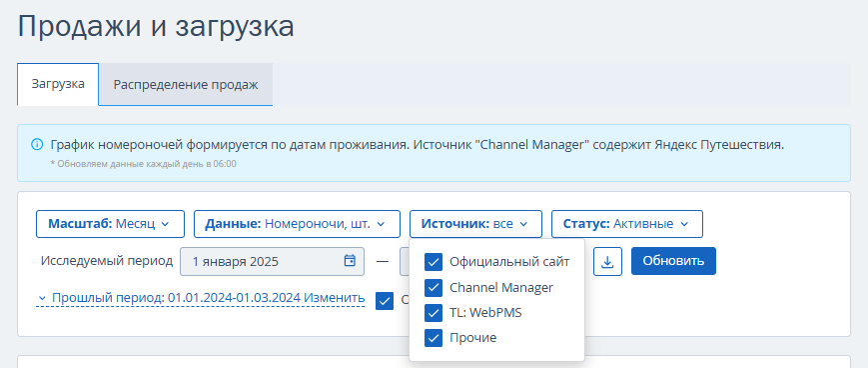Click the Channel Manager option label
The width and height of the screenshot is (868, 368).
[501, 288]
